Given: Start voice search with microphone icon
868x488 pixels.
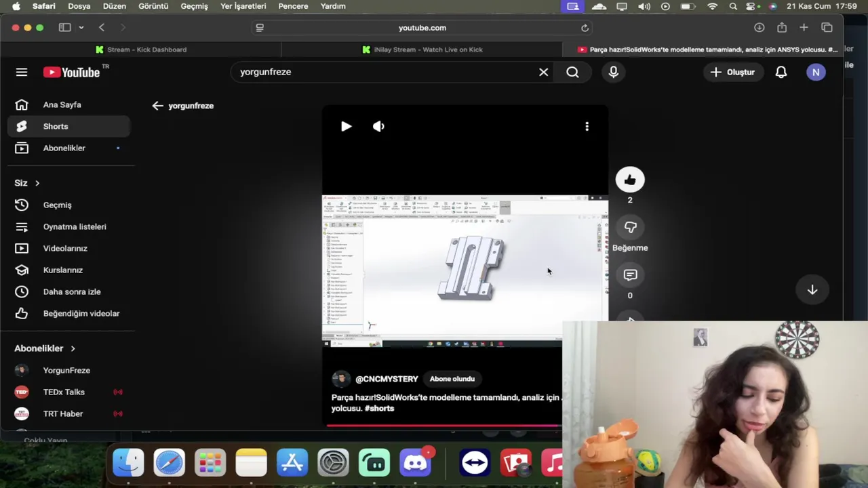Looking at the screenshot, I should [x=613, y=72].
